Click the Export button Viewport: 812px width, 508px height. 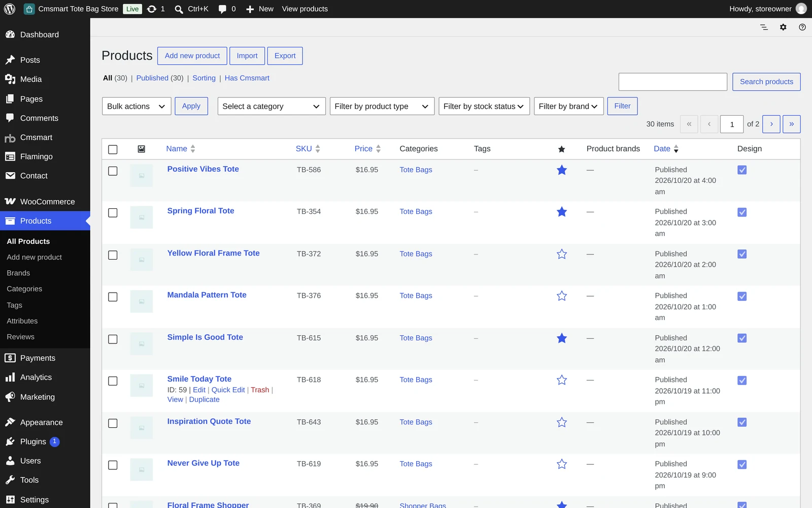point(285,56)
